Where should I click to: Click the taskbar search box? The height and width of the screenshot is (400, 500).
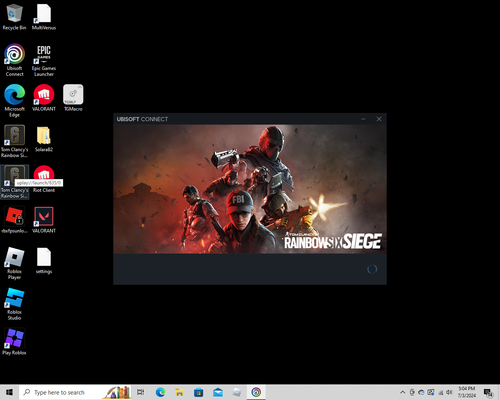pos(75,392)
